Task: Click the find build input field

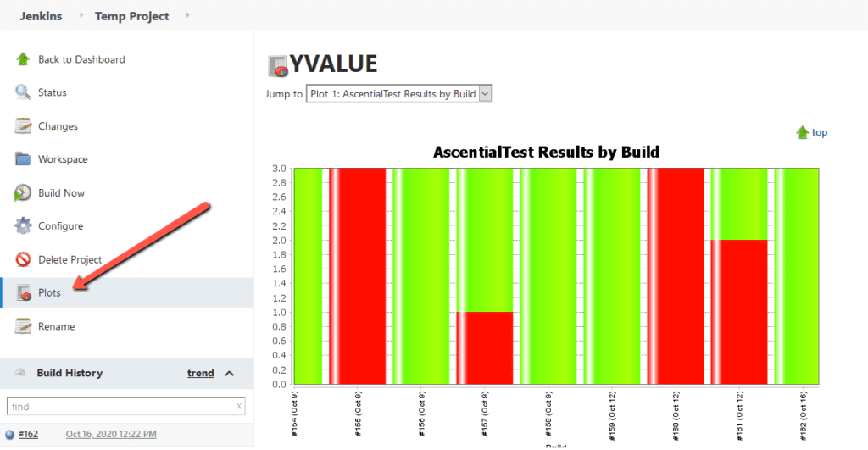Action: [125, 406]
